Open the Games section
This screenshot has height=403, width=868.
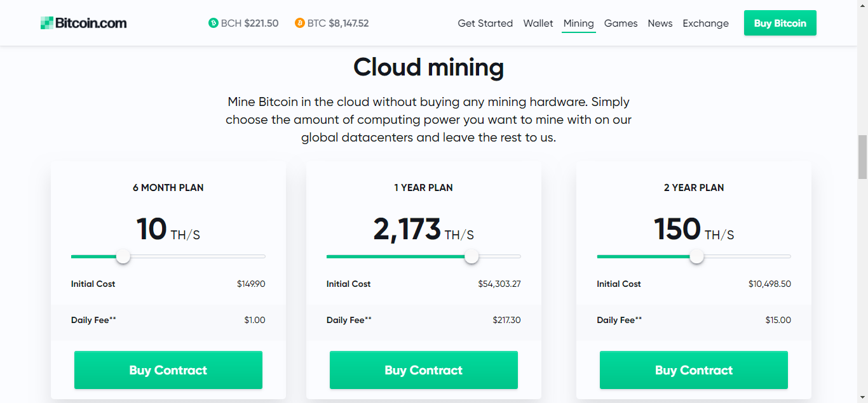click(x=621, y=23)
